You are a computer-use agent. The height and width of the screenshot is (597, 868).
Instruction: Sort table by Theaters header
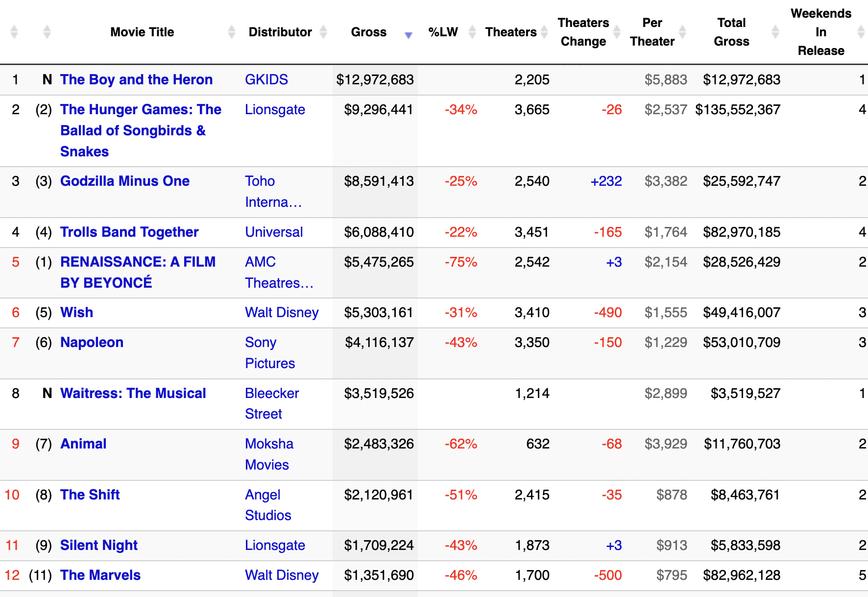click(x=511, y=32)
